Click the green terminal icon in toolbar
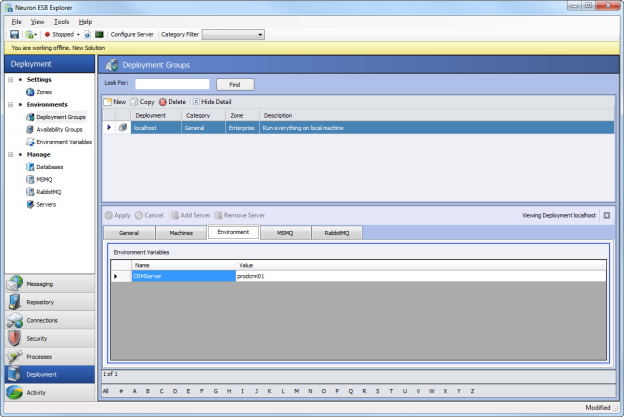Screen dimensions: 624x417 pos(99,34)
